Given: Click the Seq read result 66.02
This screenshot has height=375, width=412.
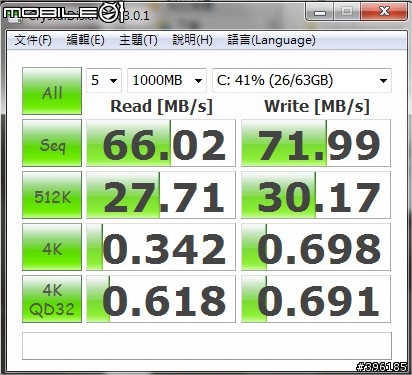Looking at the screenshot, I should (x=161, y=143).
